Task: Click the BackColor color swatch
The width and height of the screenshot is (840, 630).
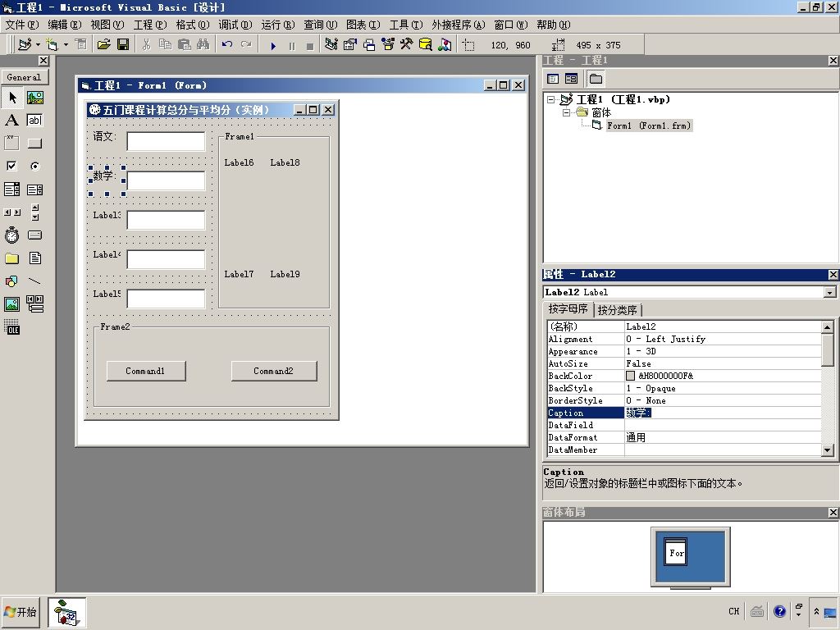Action: (x=631, y=376)
